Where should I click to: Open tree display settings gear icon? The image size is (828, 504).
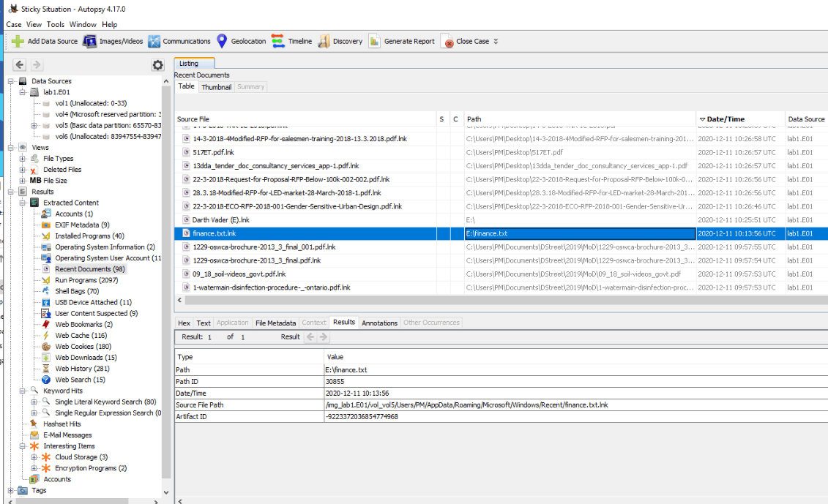tap(157, 65)
